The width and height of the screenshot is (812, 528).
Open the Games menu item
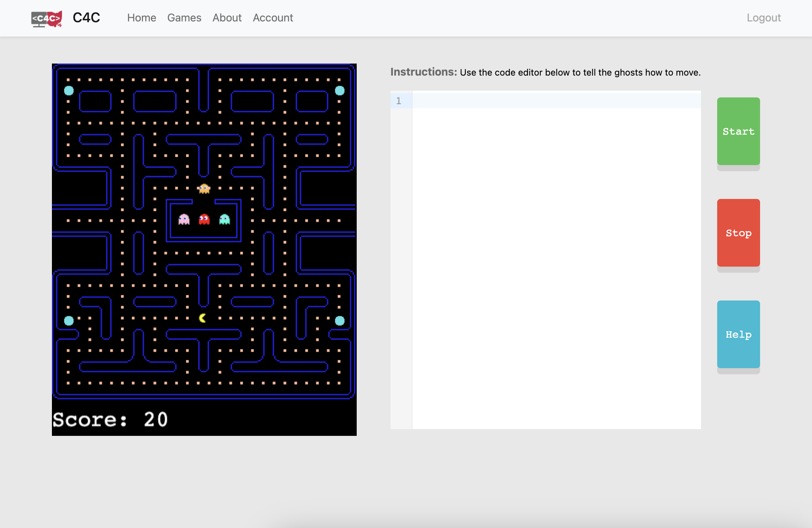coord(184,18)
